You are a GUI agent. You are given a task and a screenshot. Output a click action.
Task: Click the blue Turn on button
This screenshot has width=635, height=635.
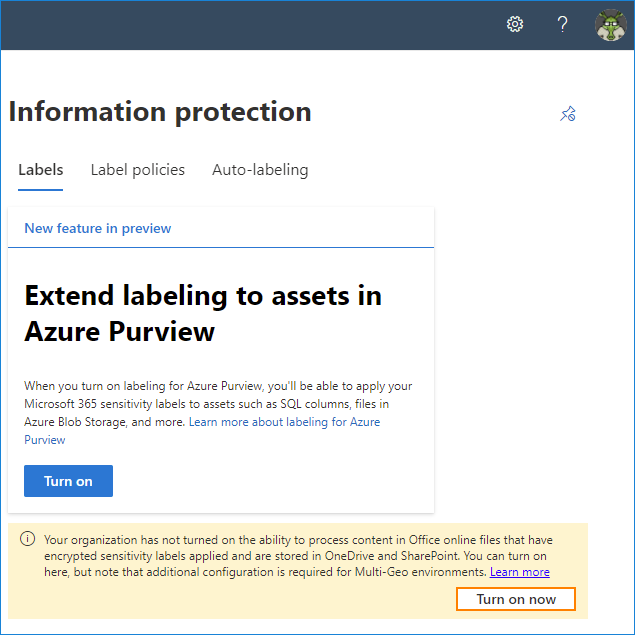click(68, 481)
